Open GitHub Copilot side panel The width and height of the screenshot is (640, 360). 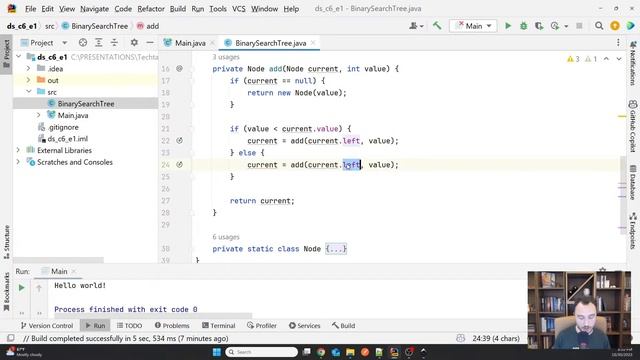pos(633,127)
